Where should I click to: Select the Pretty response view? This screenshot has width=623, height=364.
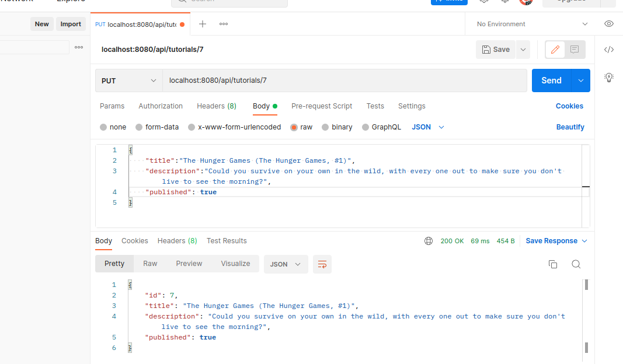114,264
